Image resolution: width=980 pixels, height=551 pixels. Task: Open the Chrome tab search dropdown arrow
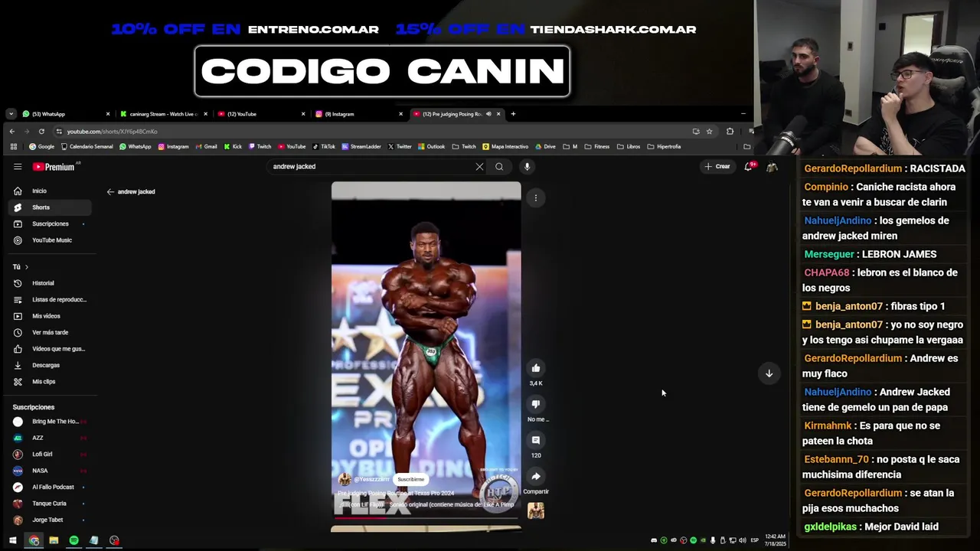[x=11, y=114]
